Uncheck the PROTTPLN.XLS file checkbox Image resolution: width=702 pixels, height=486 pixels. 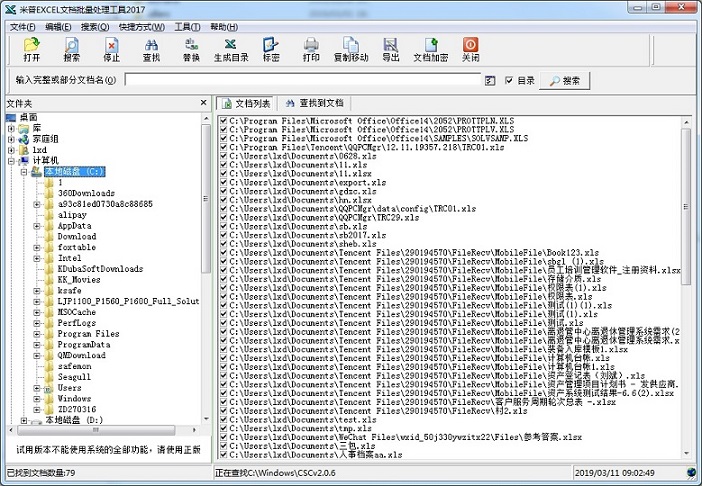pyautogui.click(x=224, y=121)
